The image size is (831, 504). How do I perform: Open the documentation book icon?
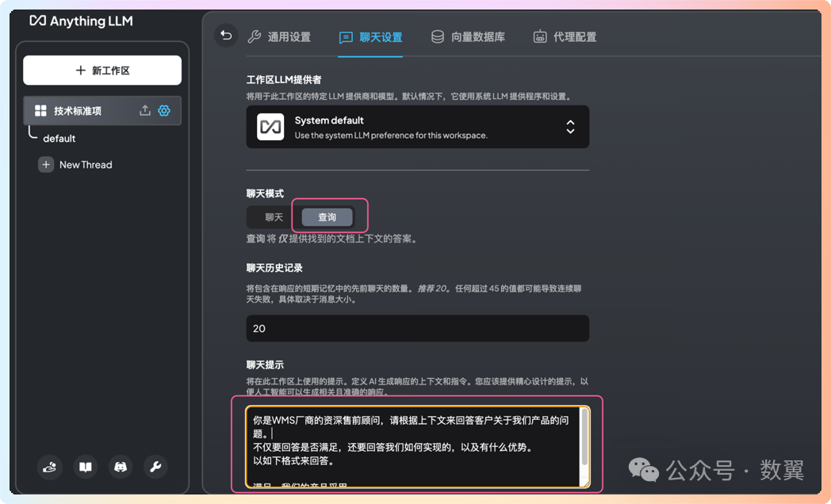tap(85, 468)
